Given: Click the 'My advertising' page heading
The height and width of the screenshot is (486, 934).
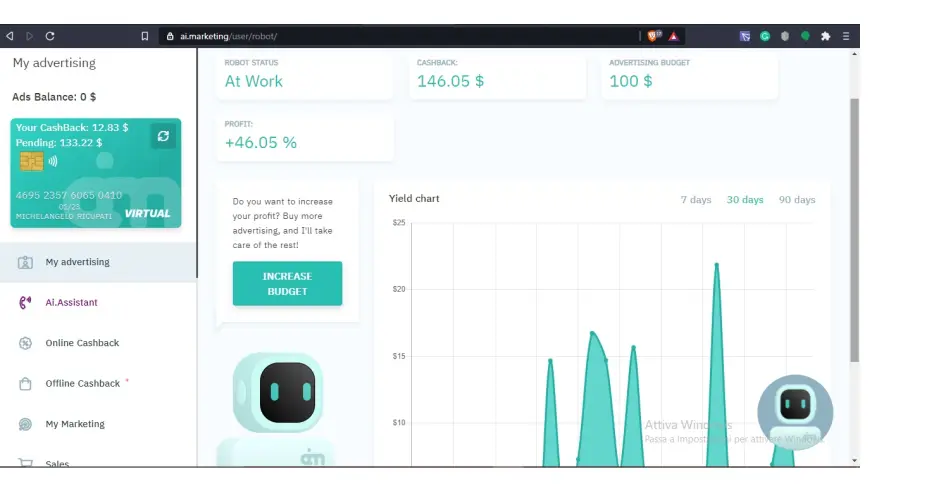Looking at the screenshot, I should (x=54, y=63).
